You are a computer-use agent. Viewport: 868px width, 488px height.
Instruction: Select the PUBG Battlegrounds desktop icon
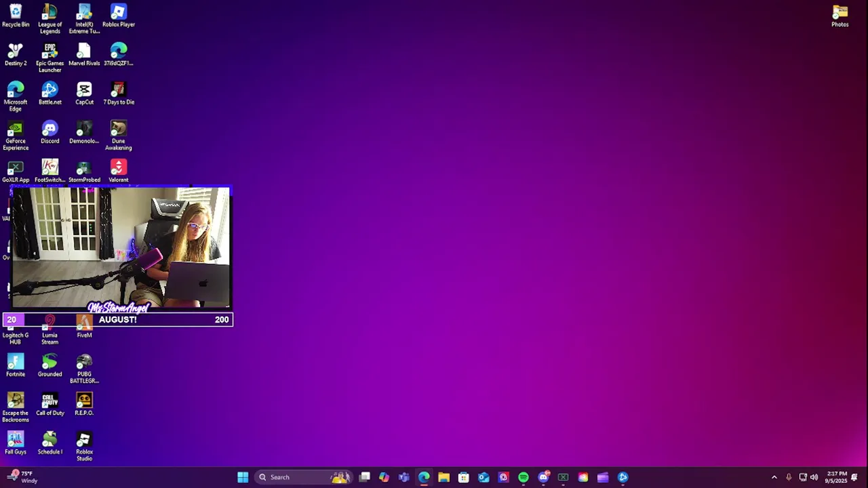click(84, 369)
